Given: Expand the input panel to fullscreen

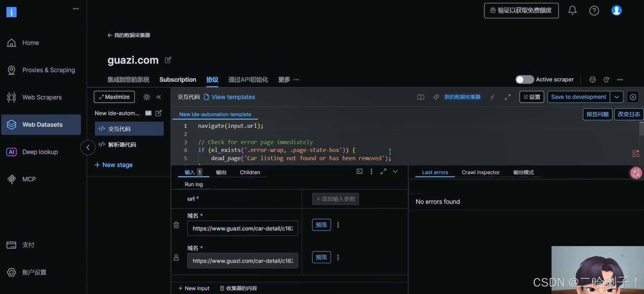Looking at the screenshot, I should point(383,172).
